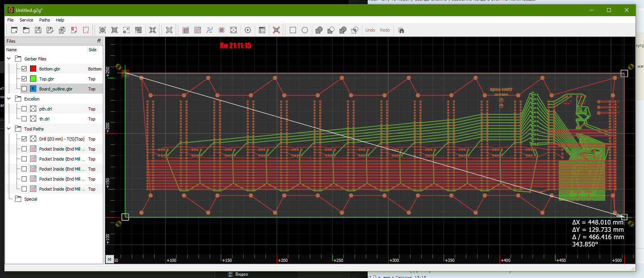Click the zoom-to-selected toolbar icon
This screenshot has width=644, height=278.
(x=153, y=30)
